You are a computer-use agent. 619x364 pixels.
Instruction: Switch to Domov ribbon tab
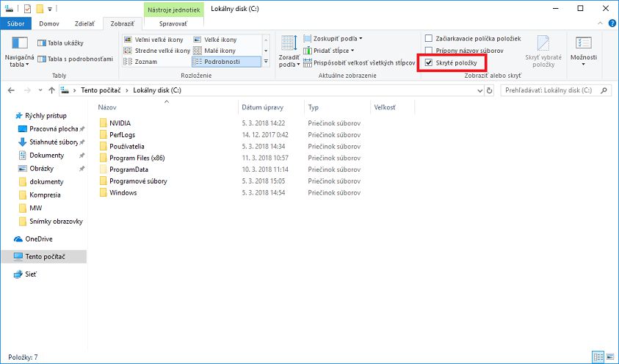point(49,23)
